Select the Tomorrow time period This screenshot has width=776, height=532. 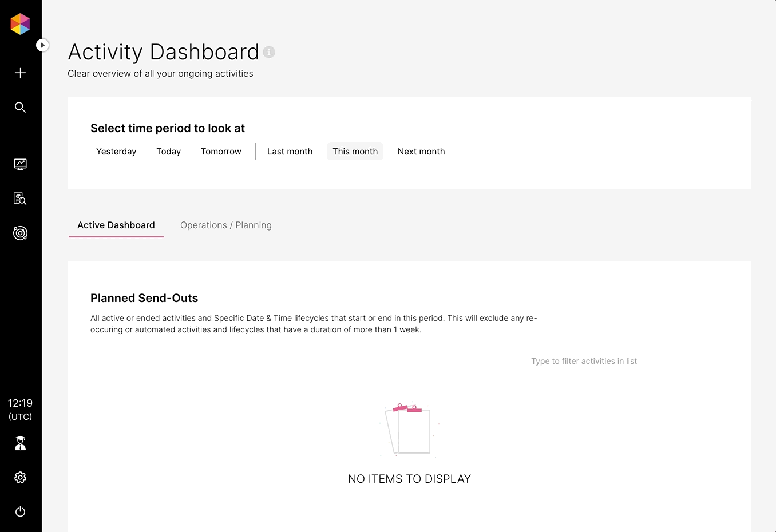click(x=221, y=152)
